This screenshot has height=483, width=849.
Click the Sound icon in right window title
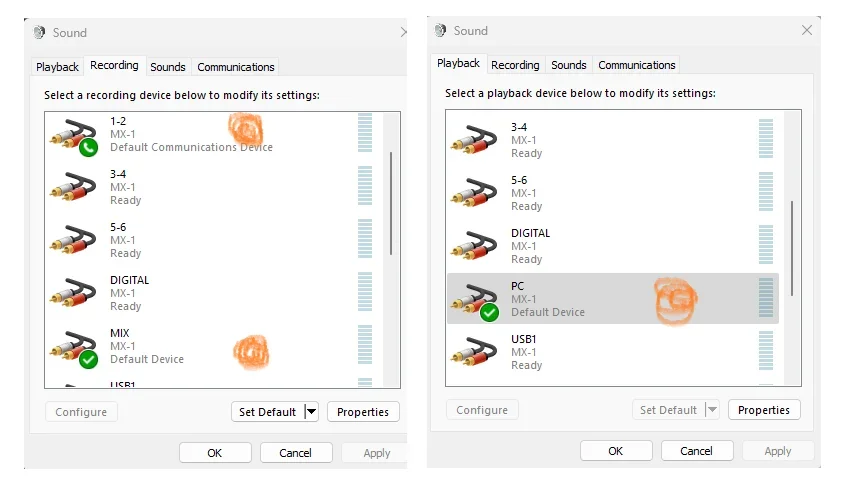pos(443,31)
